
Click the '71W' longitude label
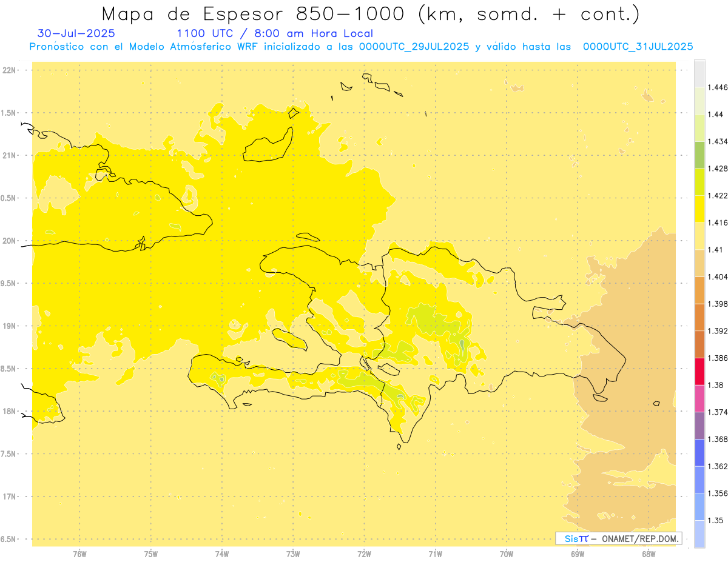point(436,554)
